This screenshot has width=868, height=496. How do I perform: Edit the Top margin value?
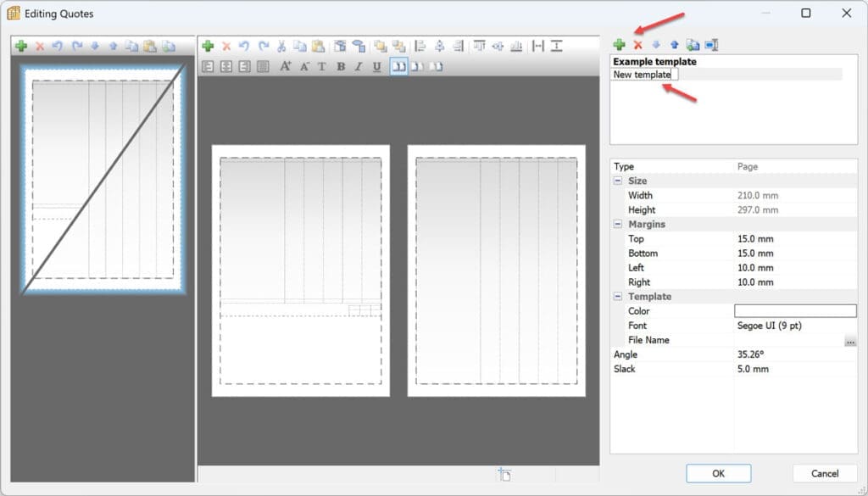tap(795, 238)
